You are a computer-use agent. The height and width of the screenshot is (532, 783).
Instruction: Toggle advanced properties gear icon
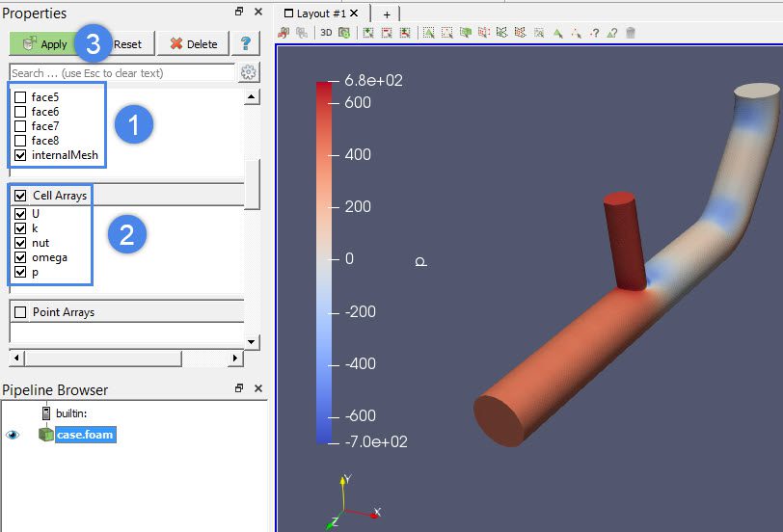249,73
